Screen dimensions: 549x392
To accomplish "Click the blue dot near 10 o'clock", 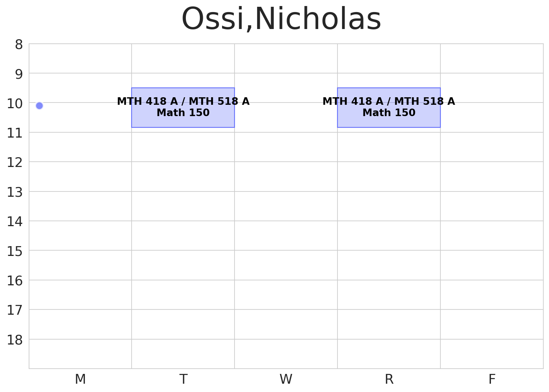I will point(39,106).
